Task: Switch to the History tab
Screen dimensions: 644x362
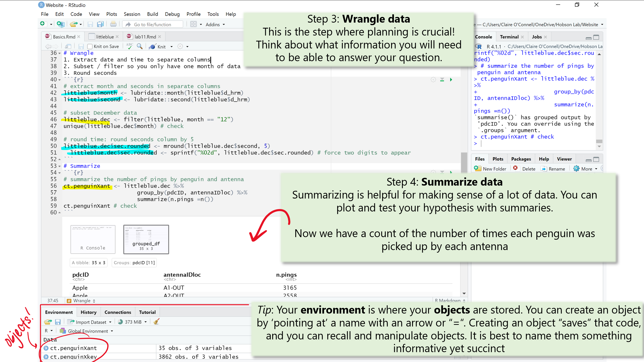Action: pyautogui.click(x=89, y=312)
